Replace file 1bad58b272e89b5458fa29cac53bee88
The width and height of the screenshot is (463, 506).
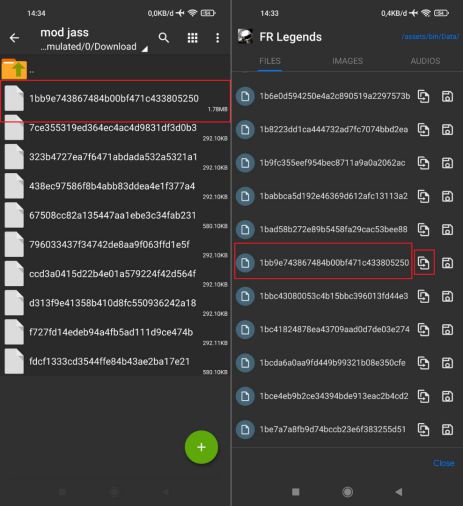coord(424,230)
